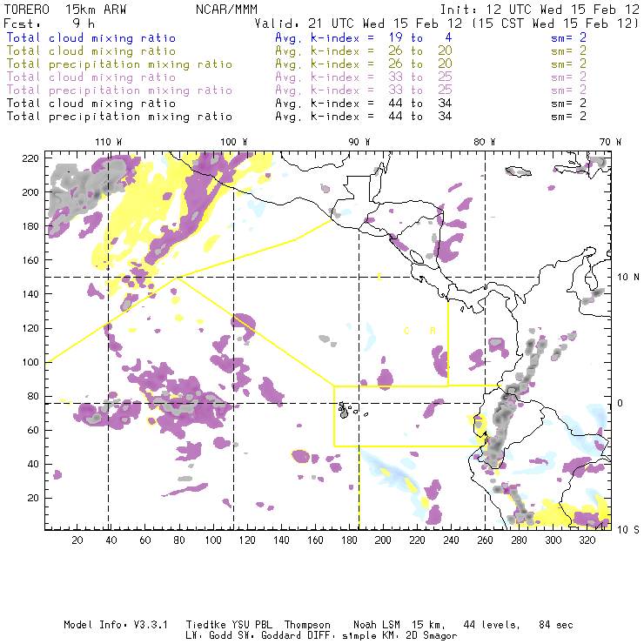
Task: Click the yellow "E" marker on the map
Action: (x=379, y=277)
